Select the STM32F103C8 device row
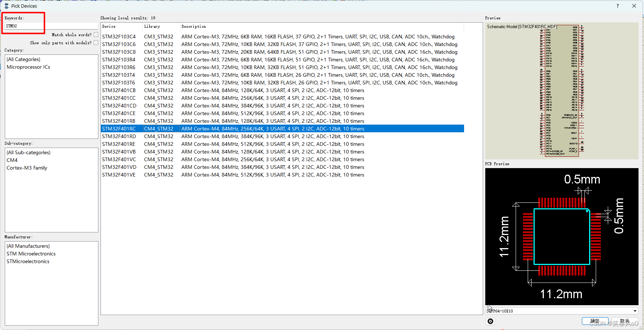 coord(119,52)
